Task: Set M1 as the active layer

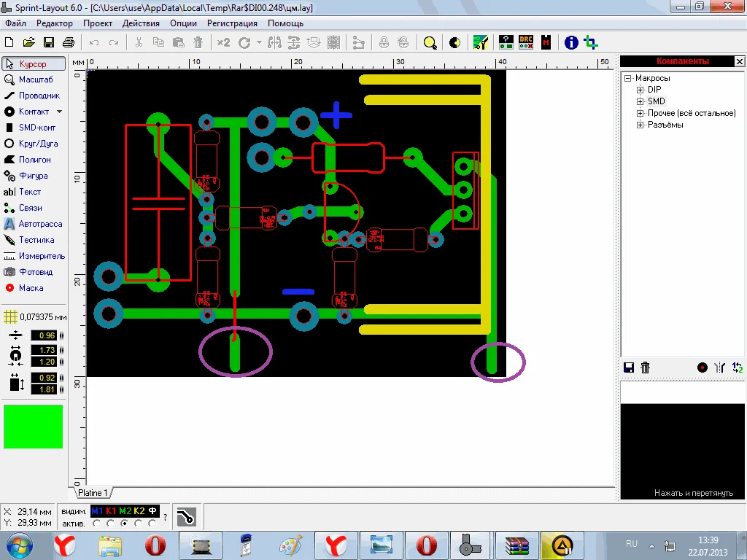Action: (97, 523)
